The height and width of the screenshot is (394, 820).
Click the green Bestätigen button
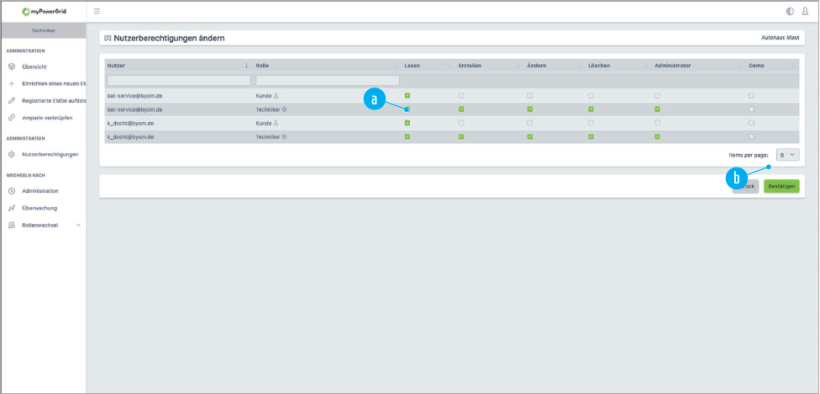781,186
